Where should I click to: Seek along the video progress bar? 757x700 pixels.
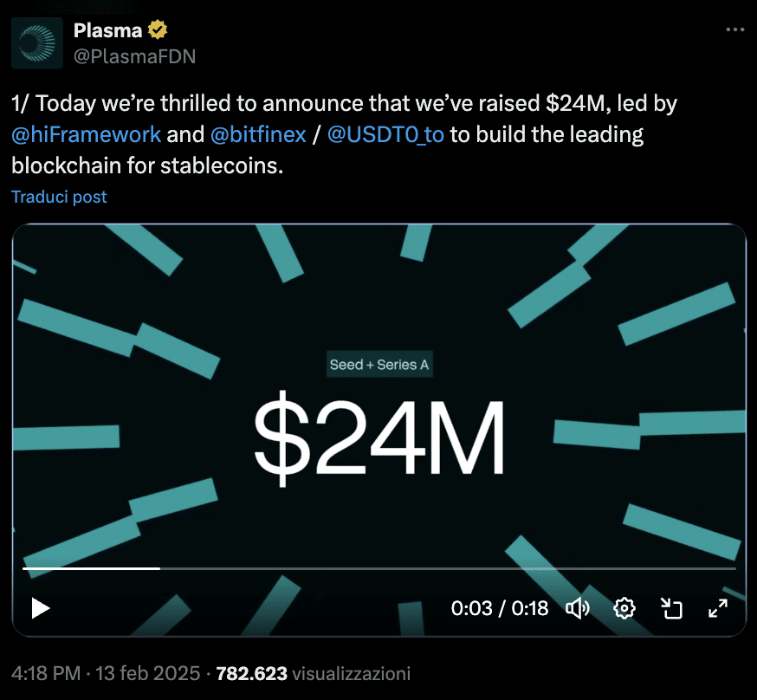pyautogui.click(x=379, y=568)
